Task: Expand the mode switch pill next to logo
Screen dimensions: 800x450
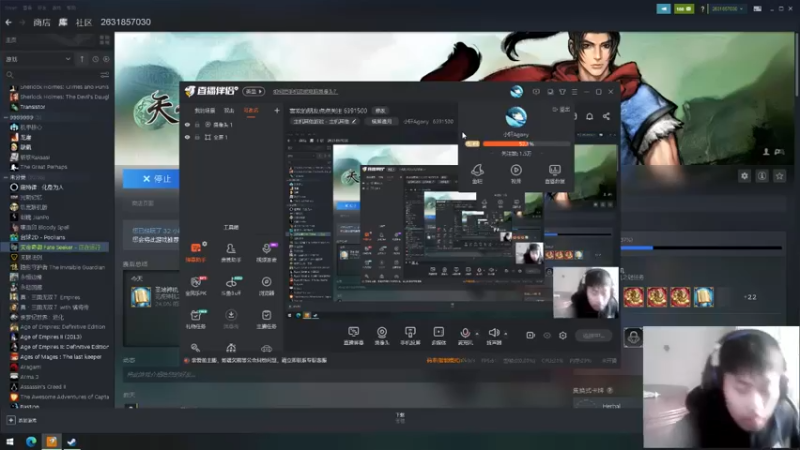Action: tap(254, 91)
